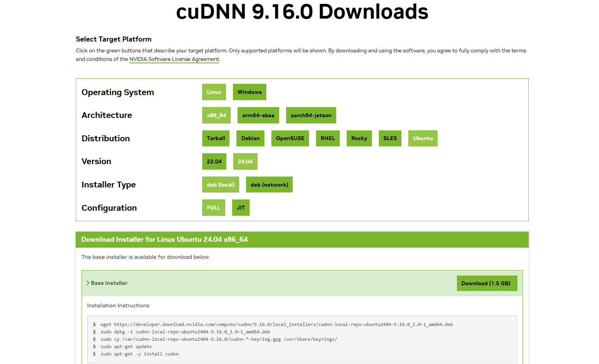The width and height of the screenshot is (599, 364).
Task: Choose the aarch64-jetson architecture
Action: click(311, 115)
